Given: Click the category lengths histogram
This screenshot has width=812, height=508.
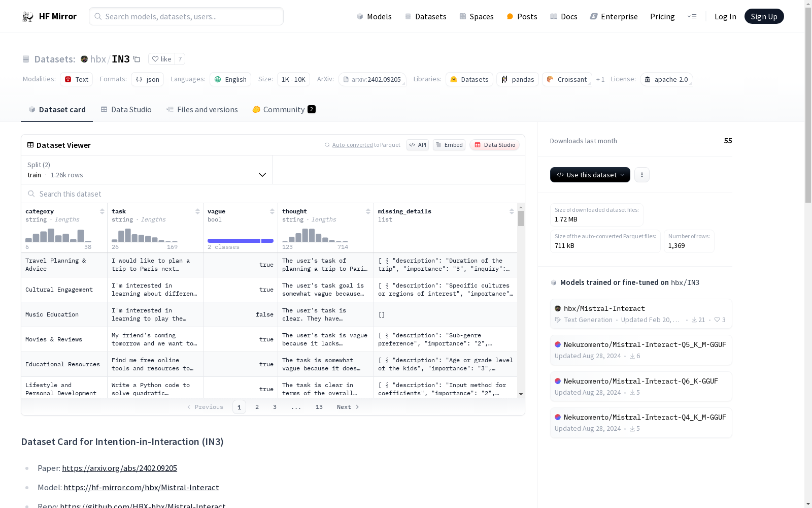Looking at the screenshot, I should pyautogui.click(x=58, y=235).
